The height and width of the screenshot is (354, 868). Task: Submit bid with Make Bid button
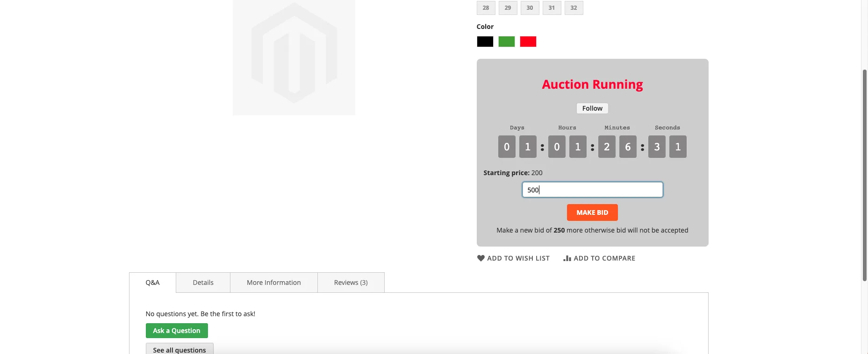coord(592,212)
